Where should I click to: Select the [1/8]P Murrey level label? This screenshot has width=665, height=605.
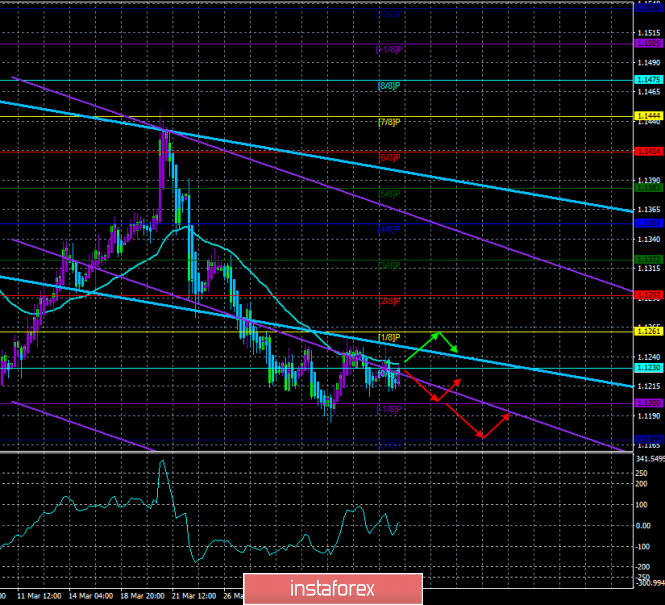click(x=389, y=337)
